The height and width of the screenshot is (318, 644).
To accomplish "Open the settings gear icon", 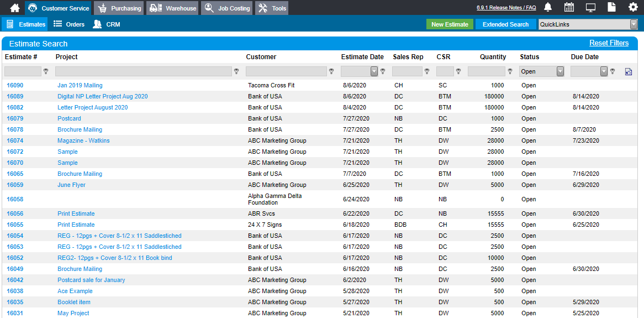I will coord(634,7).
